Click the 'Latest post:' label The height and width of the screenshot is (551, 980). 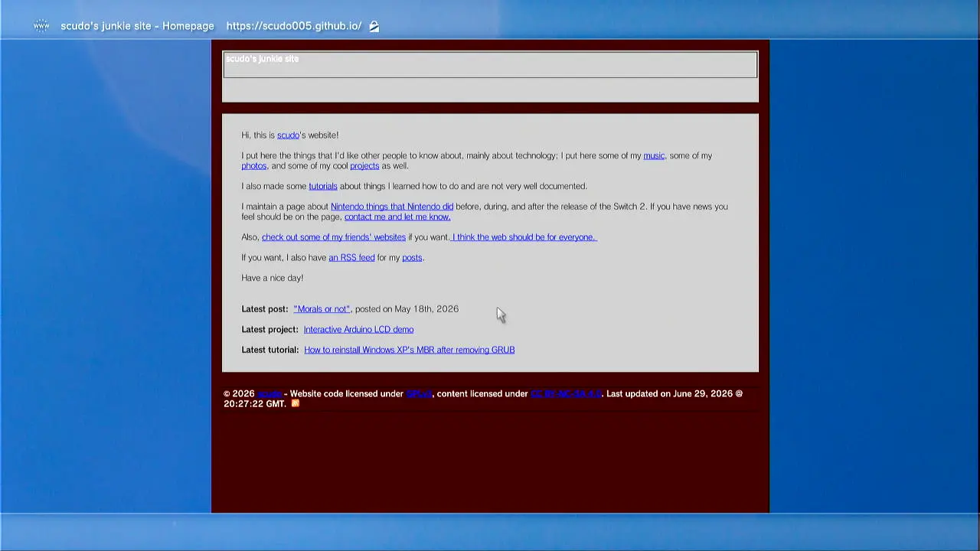pos(265,309)
